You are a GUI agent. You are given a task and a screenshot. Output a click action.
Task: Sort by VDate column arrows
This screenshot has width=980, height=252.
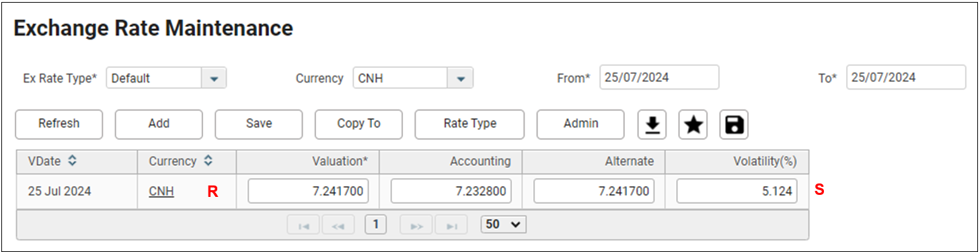pos(73,161)
